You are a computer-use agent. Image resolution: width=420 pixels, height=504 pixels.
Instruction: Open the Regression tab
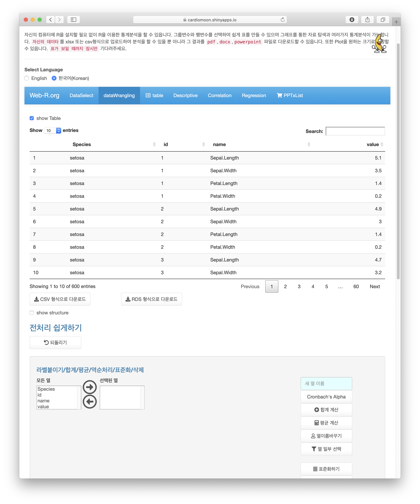coord(254,96)
